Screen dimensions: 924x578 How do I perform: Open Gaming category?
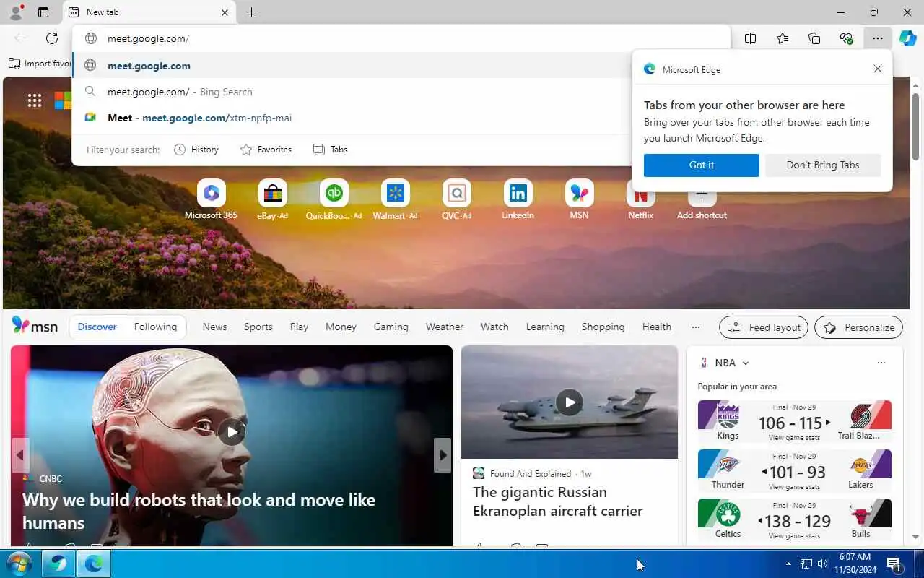point(391,327)
